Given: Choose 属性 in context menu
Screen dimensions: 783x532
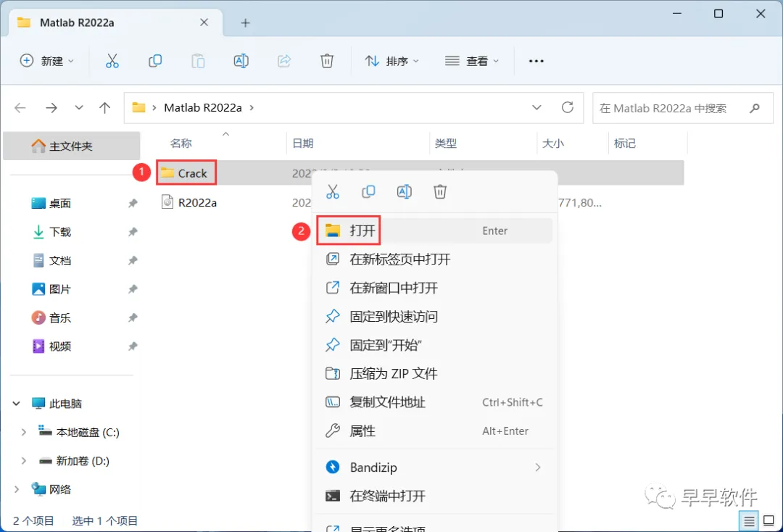Looking at the screenshot, I should click(434, 431).
